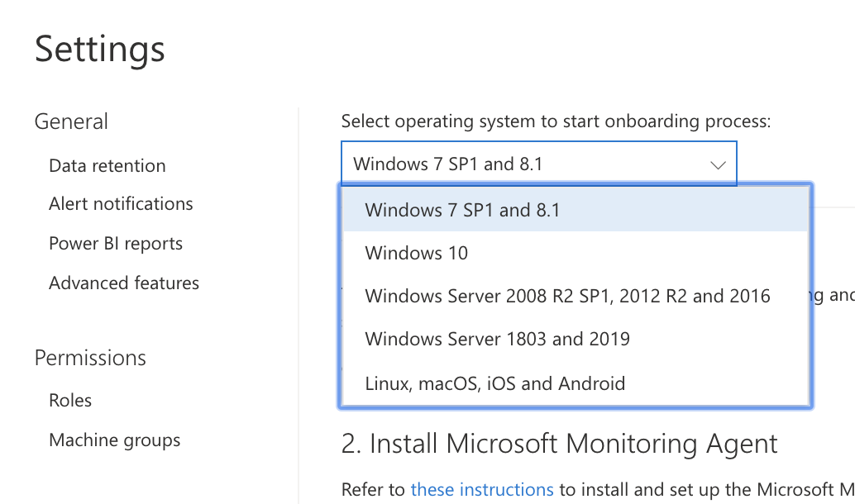Go to Machine groups settings

(x=114, y=440)
